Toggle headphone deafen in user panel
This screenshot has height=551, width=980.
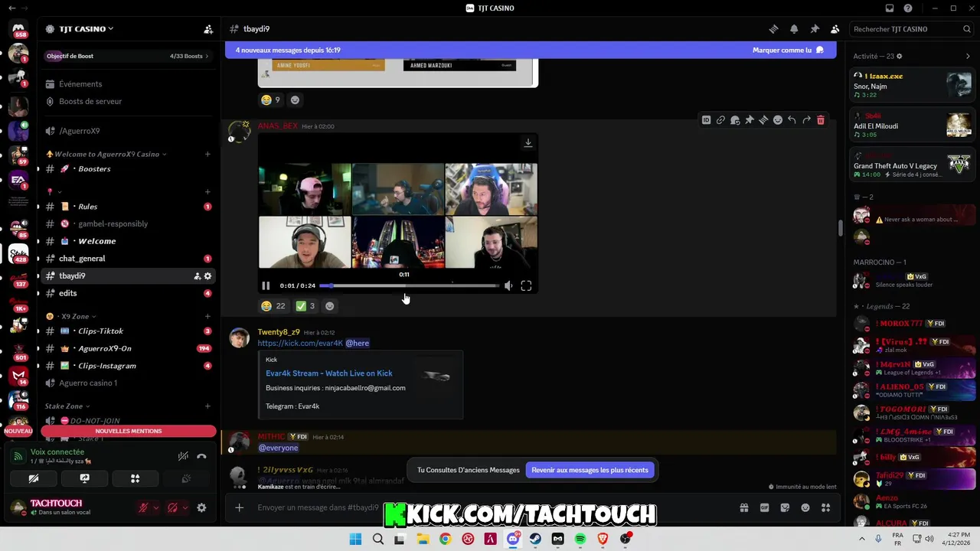[172, 507]
